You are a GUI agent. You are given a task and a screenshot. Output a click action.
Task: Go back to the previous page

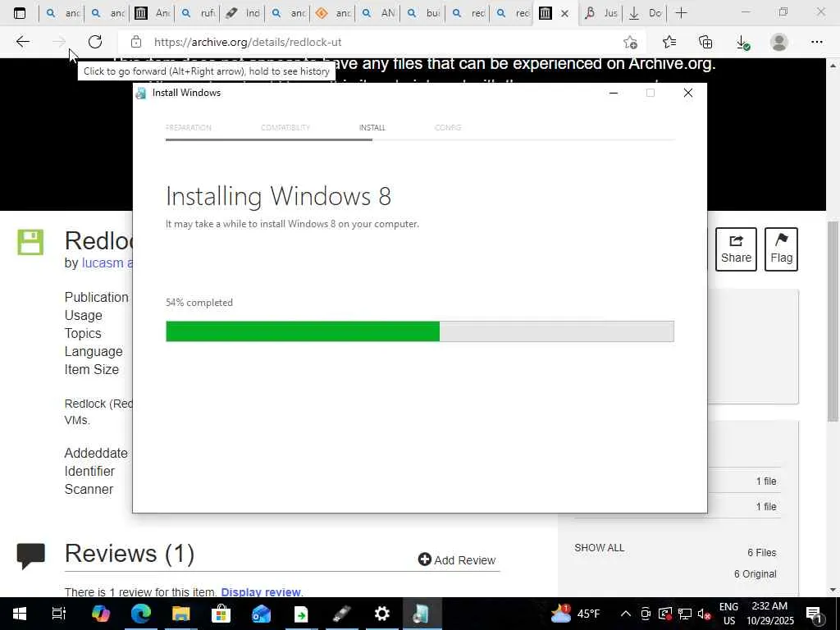pos(22,42)
